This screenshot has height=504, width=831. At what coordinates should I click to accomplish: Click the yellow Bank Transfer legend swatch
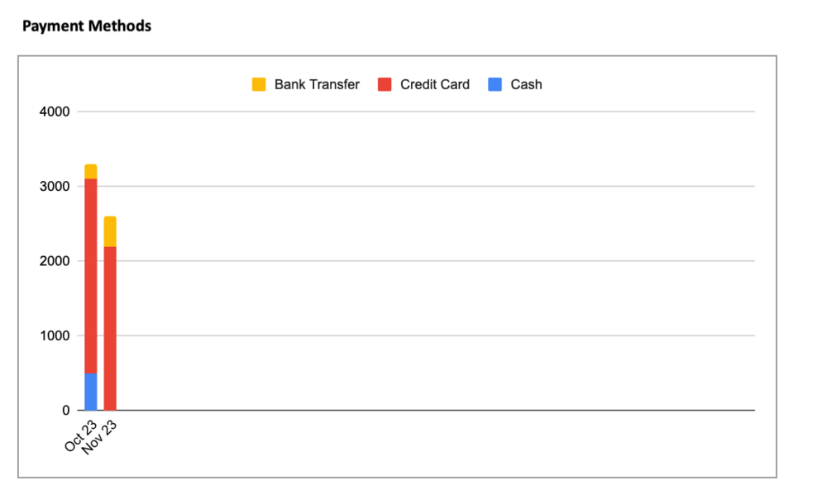coord(259,84)
